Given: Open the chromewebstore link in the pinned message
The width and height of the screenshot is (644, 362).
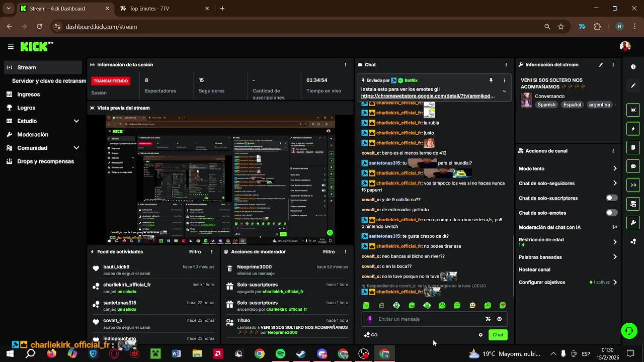Looking at the screenshot, I should click(428, 96).
